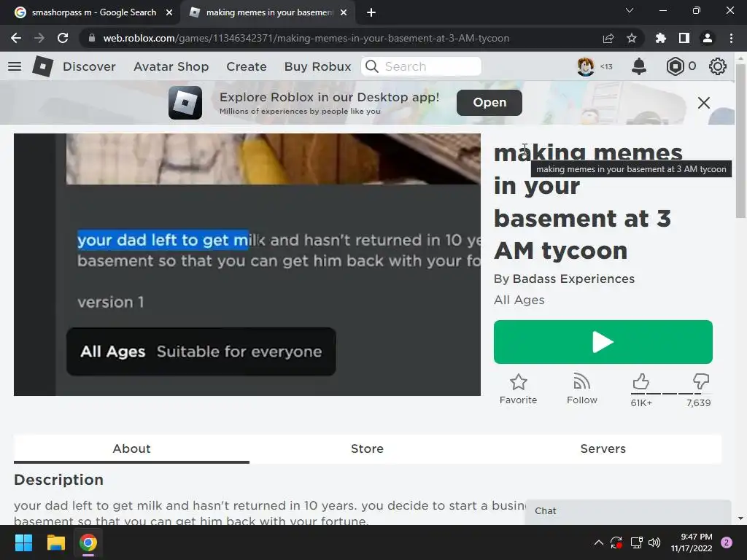The height and width of the screenshot is (560, 747).
Task: Open the clock and date panel
Action: 692,542
